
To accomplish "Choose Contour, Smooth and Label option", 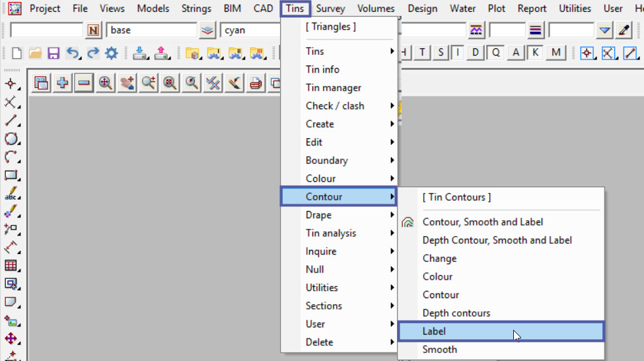I will coord(483,222).
